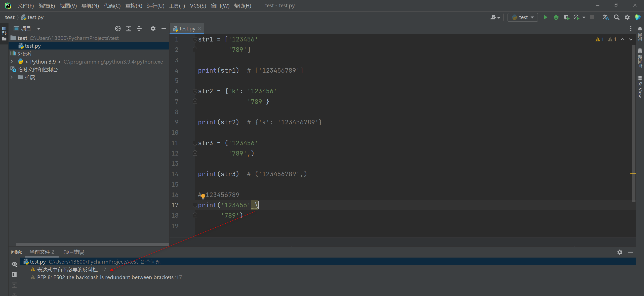Image resolution: width=644 pixels, height=296 pixels.
Task: Switch to the 项目错误 tab
Action: tap(74, 252)
